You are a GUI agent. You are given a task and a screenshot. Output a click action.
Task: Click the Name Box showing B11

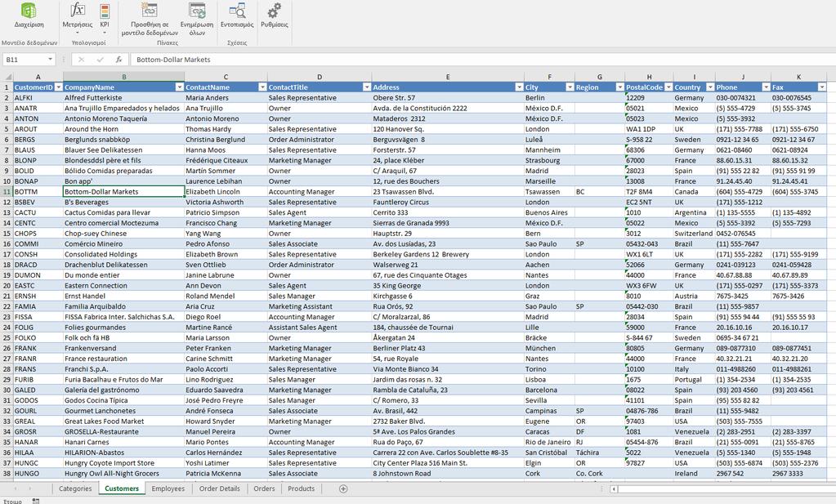tap(24, 60)
